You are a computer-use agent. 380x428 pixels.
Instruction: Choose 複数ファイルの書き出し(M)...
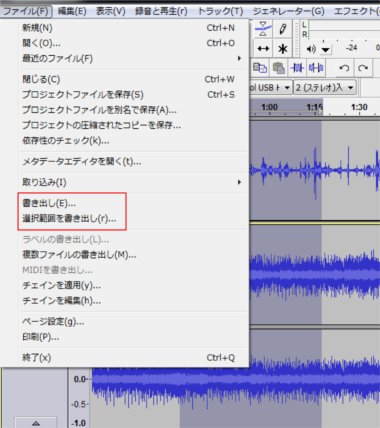tap(133, 255)
